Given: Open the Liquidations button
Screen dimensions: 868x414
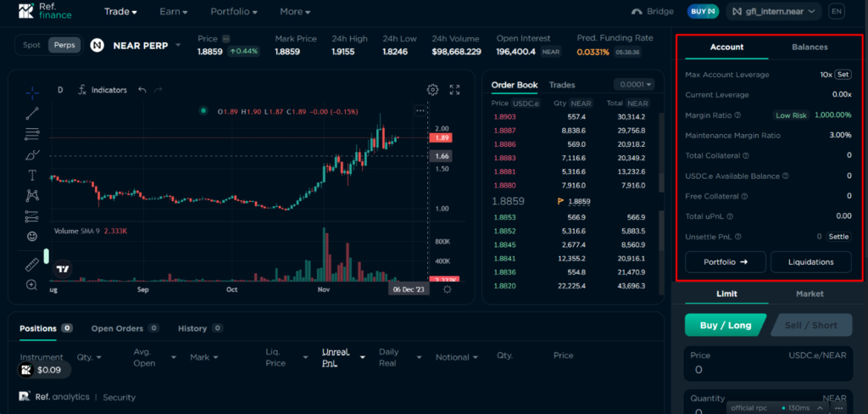Looking at the screenshot, I should click(x=811, y=262).
